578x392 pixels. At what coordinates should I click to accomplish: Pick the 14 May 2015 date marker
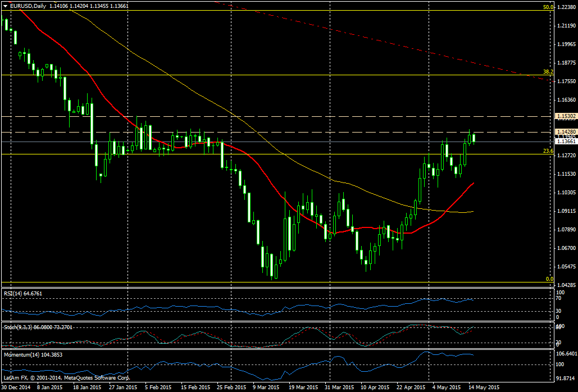click(484, 388)
